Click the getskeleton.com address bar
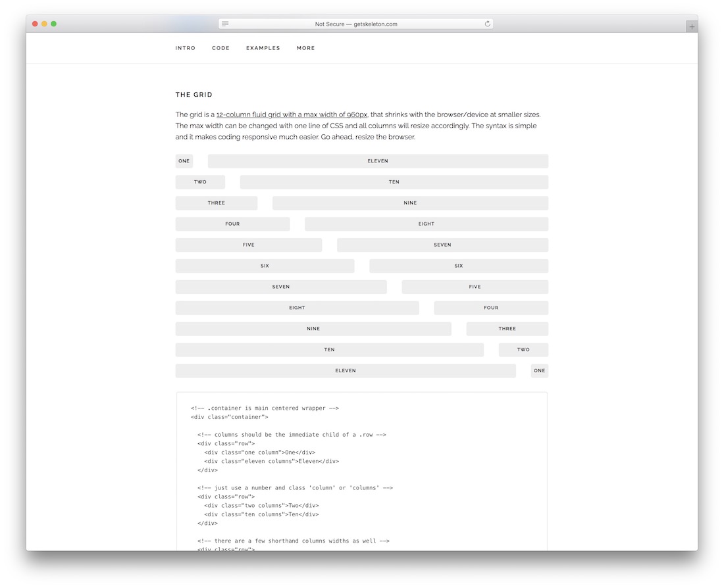 (356, 24)
